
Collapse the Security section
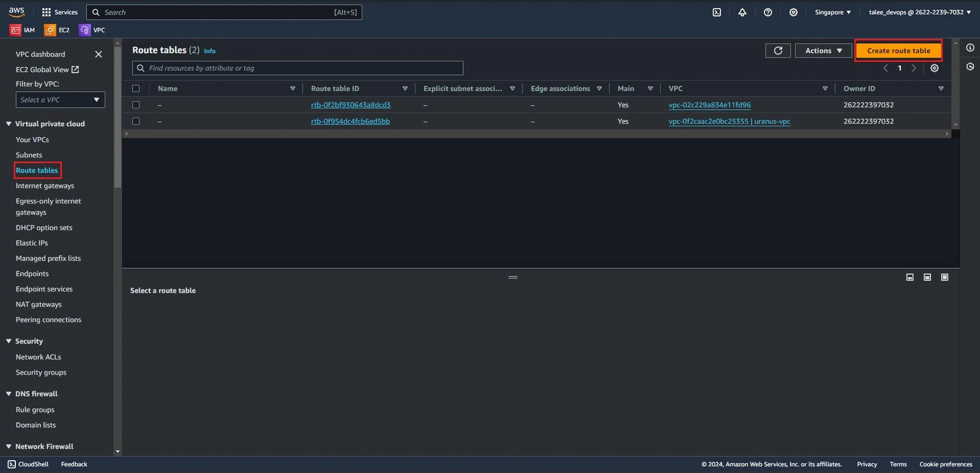click(x=9, y=341)
